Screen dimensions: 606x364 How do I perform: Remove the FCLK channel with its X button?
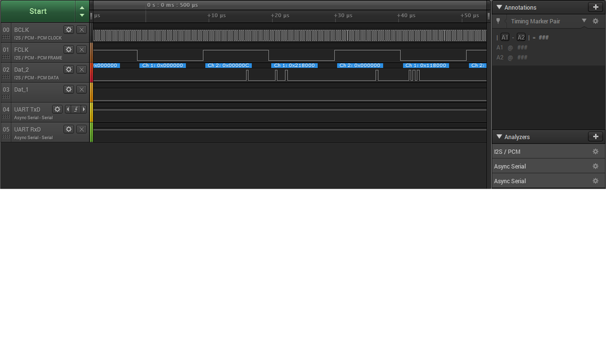[81, 50]
